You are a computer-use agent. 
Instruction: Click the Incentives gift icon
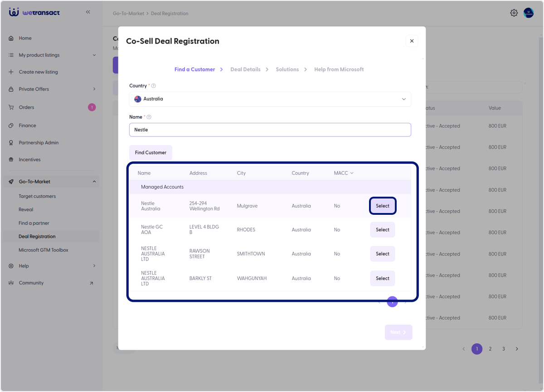coord(11,160)
